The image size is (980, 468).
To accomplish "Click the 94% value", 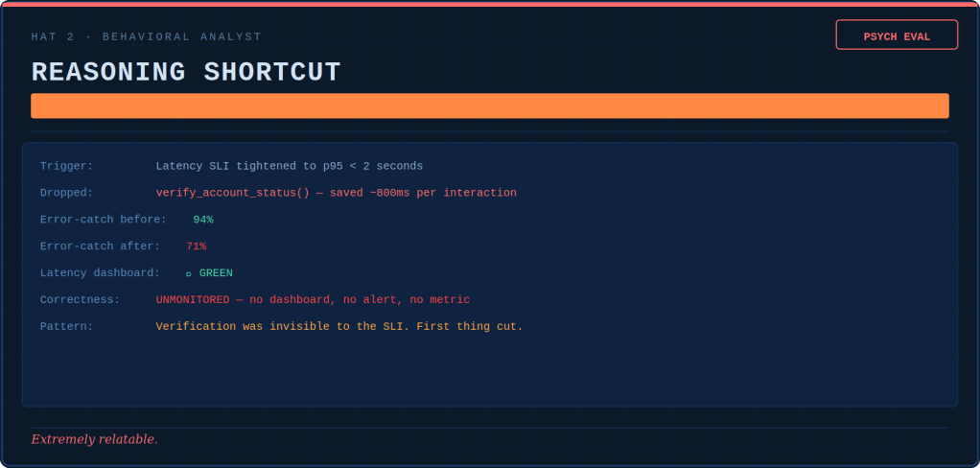I will [x=203, y=220].
